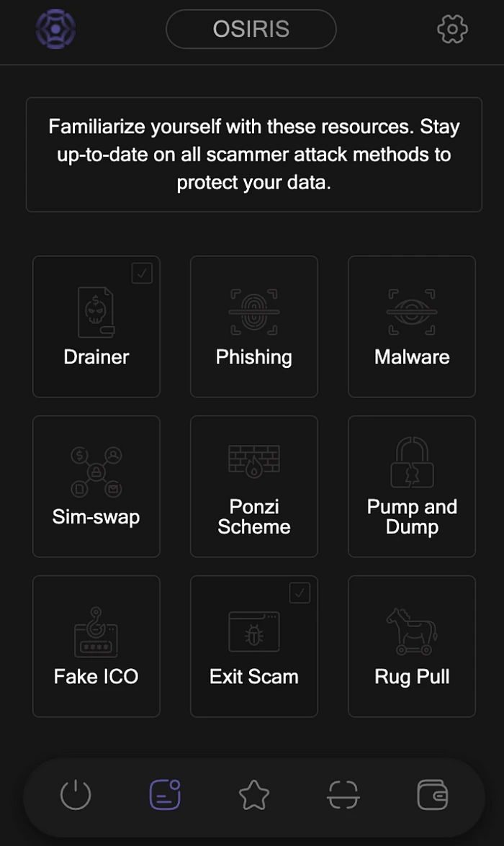Click the Ponzi Scheme firewall icon
This screenshot has width=504, height=846.
(x=254, y=461)
